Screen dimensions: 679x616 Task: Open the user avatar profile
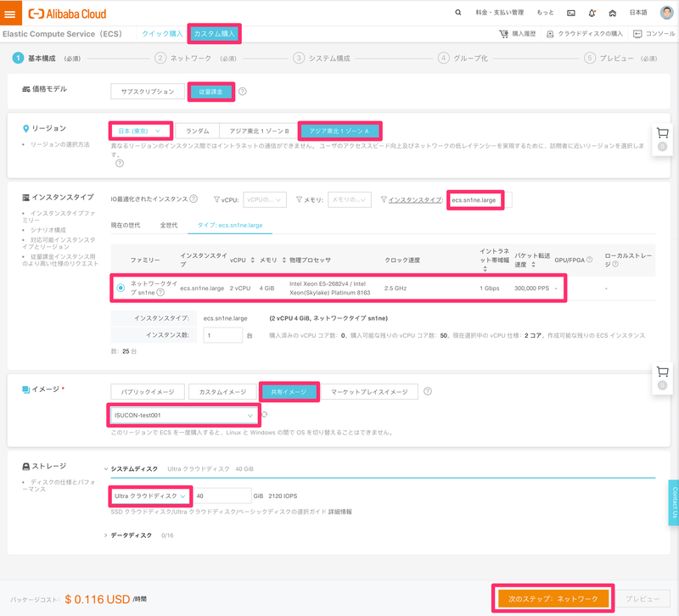(x=666, y=13)
